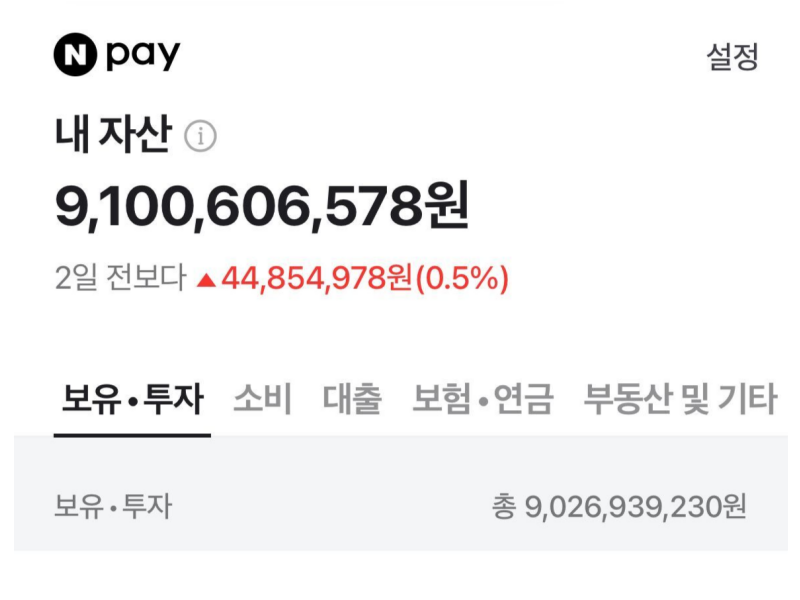
Task: Select the 내 자산 heading
Action: click(x=113, y=134)
